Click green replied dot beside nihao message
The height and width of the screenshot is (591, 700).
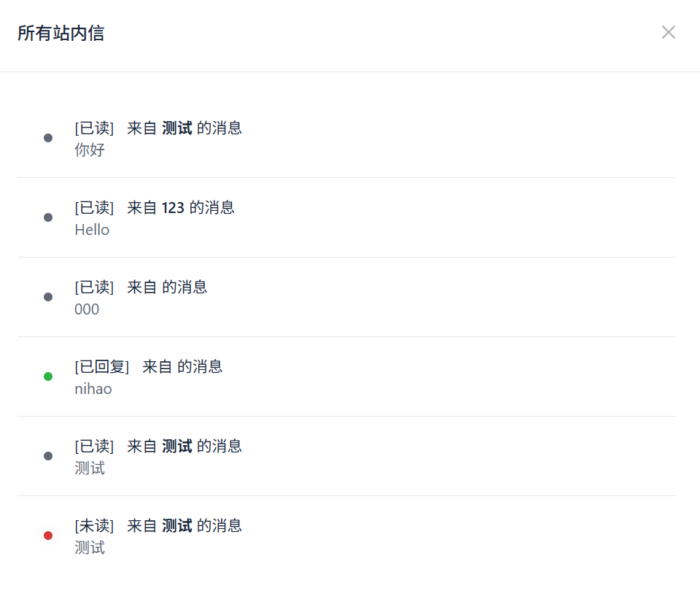pos(48,376)
